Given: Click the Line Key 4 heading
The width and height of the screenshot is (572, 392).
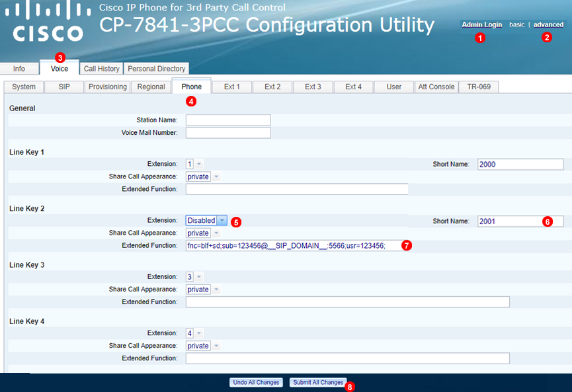Looking at the screenshot, I should (x=26, y=321).
